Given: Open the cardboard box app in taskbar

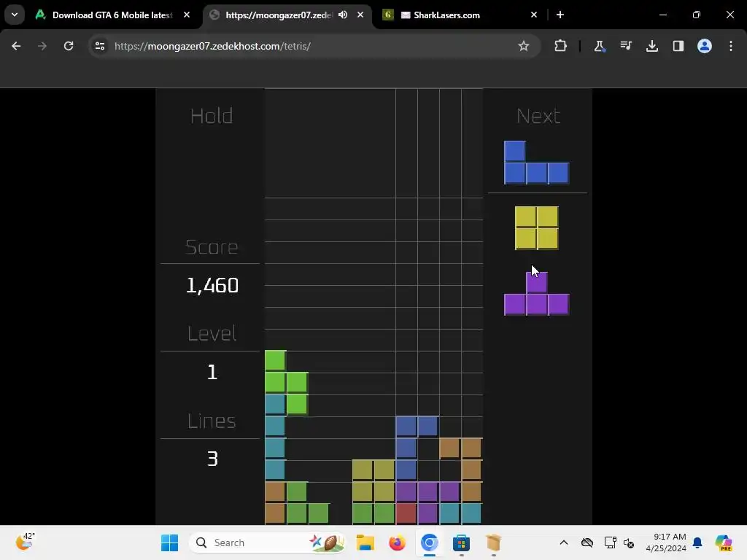Looking at the screenshot, I should pos(494,542).
